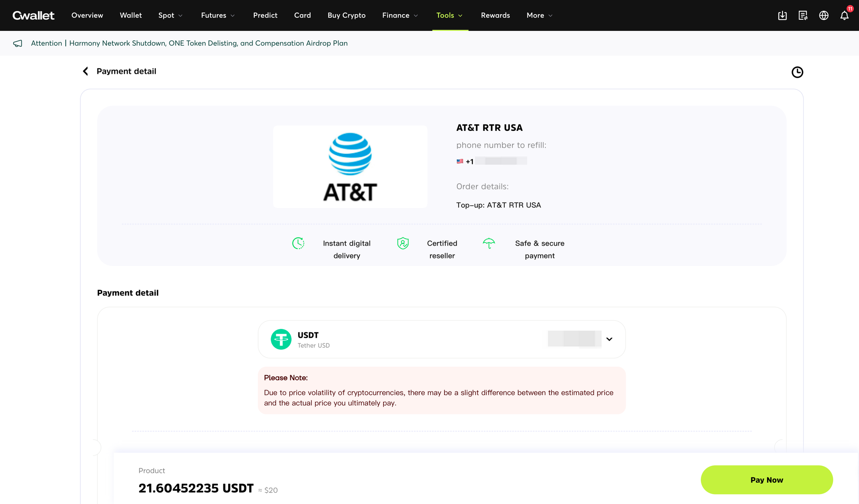Click the Tether USD label
The height and width of the screenshot is (504, 859).
[314, 346]
